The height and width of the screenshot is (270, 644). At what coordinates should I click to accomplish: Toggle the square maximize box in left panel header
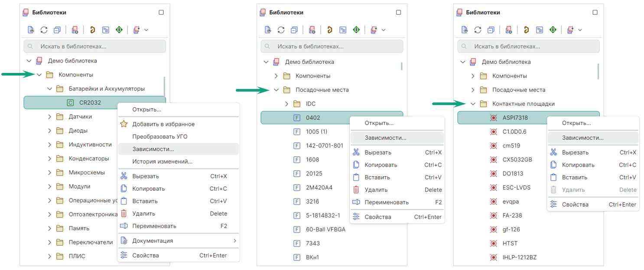pyautogui.click(x=161, y=13)
